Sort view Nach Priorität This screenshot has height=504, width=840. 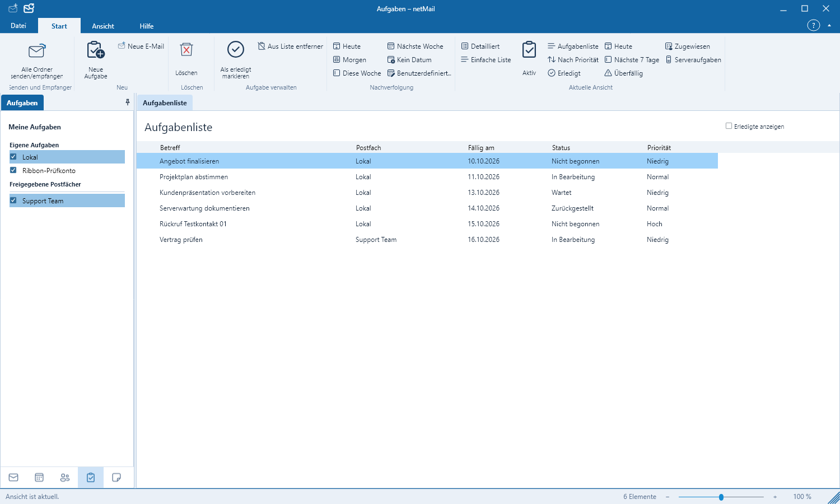[x=573, y=60]
